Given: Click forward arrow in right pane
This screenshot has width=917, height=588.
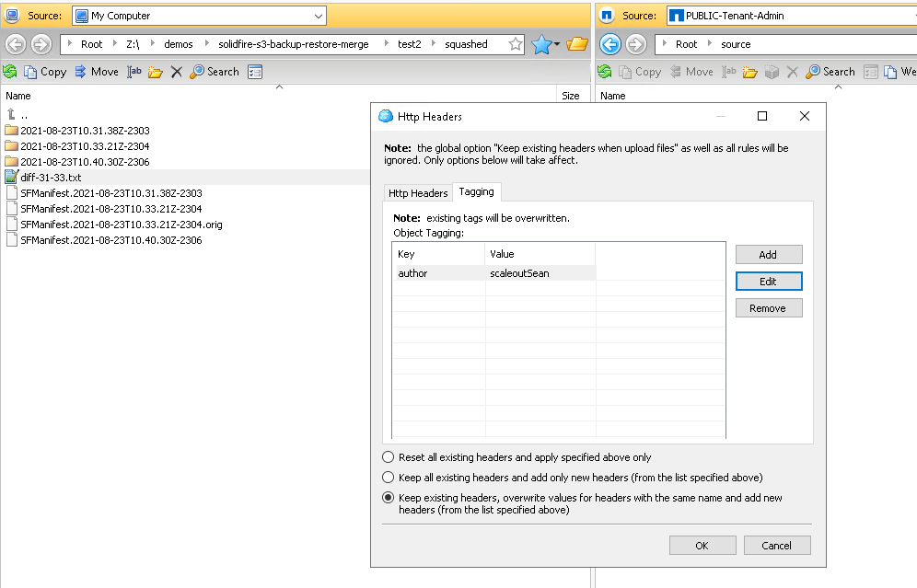Looking at the screenshot, I should pos(635,44).
